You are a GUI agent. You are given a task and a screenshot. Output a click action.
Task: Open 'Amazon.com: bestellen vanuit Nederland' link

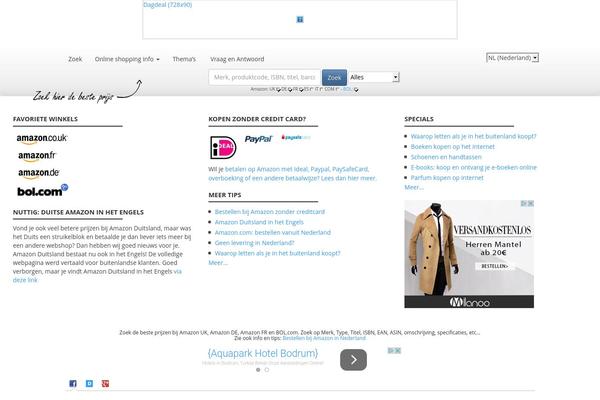[273, 232]
